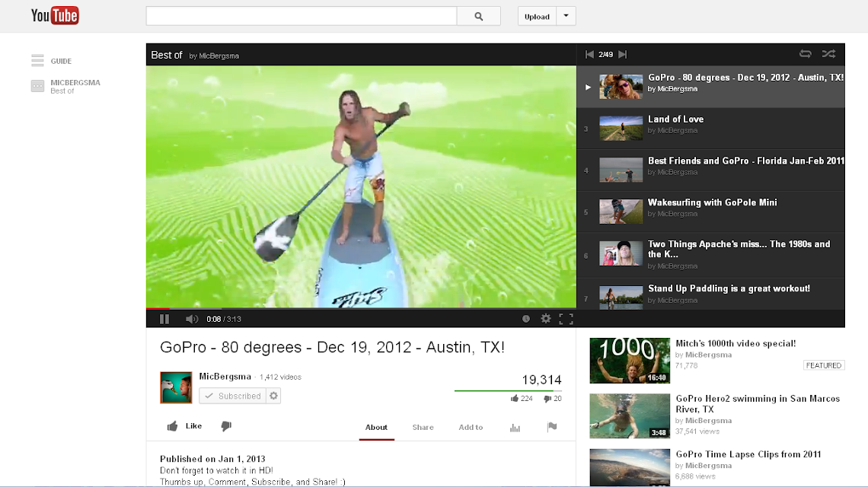This screenshot has width=868, height=487.
Task: Open GoPro Time Lapse Clips from 2011
Action: pyautogui.click(x=748, y=454)
